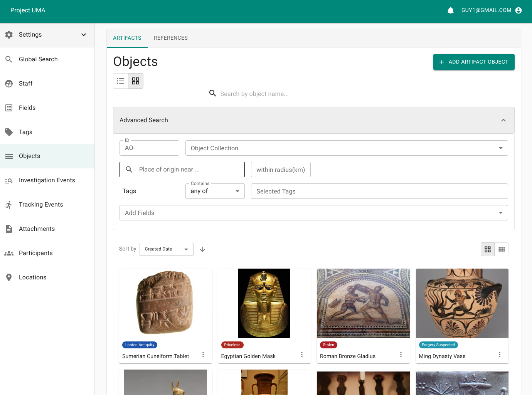Go to Participants in the sidebar
This screenshot has height=395, width=532.
click(47, 253)
